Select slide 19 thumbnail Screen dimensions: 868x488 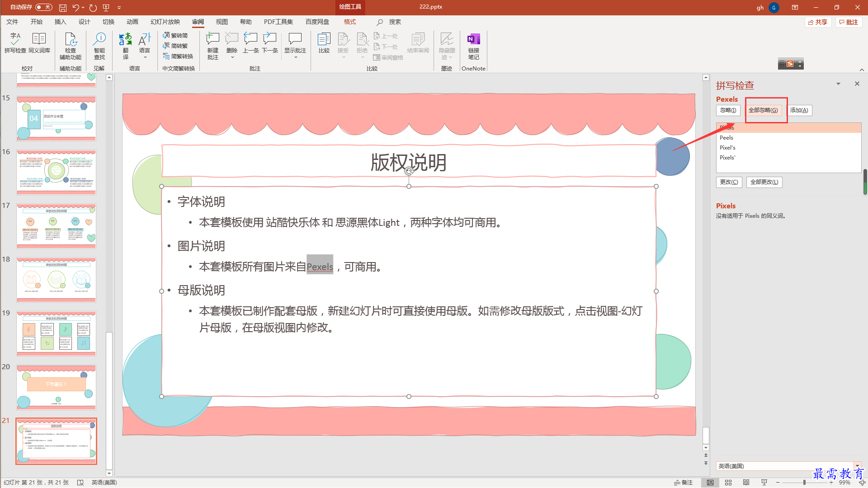point(57,333)
